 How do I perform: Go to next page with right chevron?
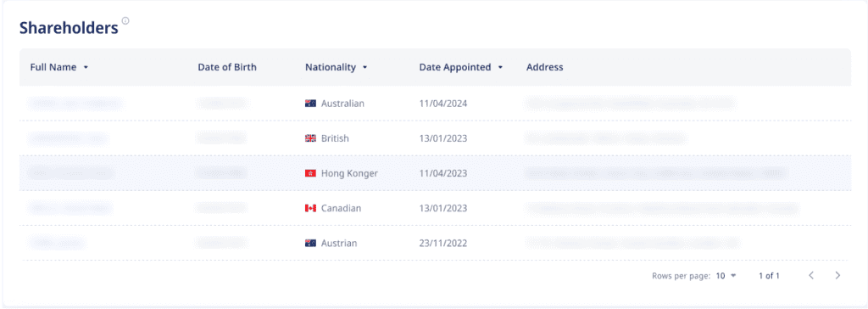tap(837, 275)
